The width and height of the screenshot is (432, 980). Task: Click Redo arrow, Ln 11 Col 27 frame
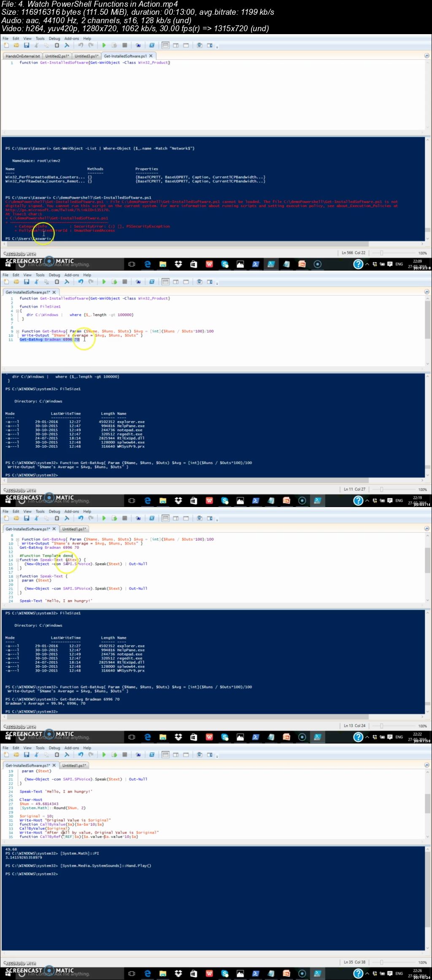pyautogui.click(x=91, y=282)
